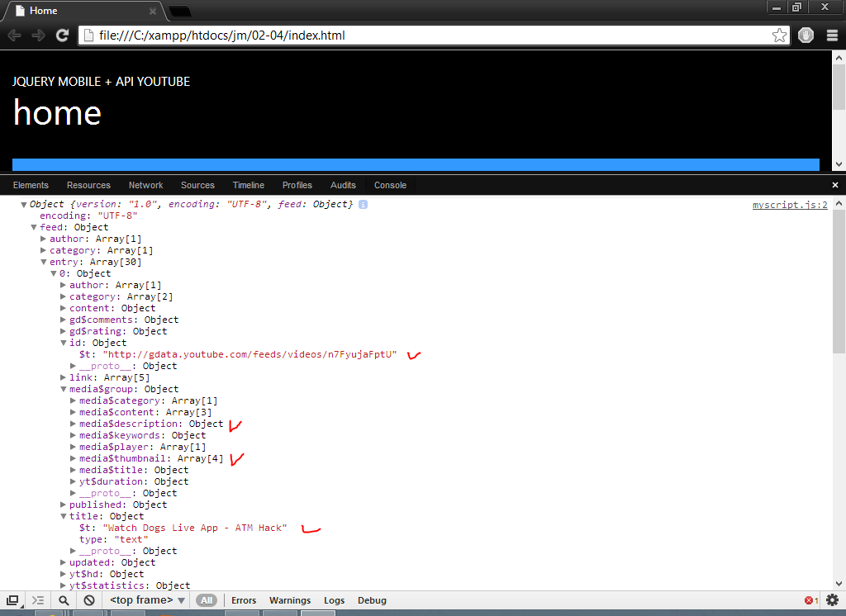The height and width of the screenshot is (616, 846).
Task: Switch to the Network tab
Action: [x=145, y=185]
